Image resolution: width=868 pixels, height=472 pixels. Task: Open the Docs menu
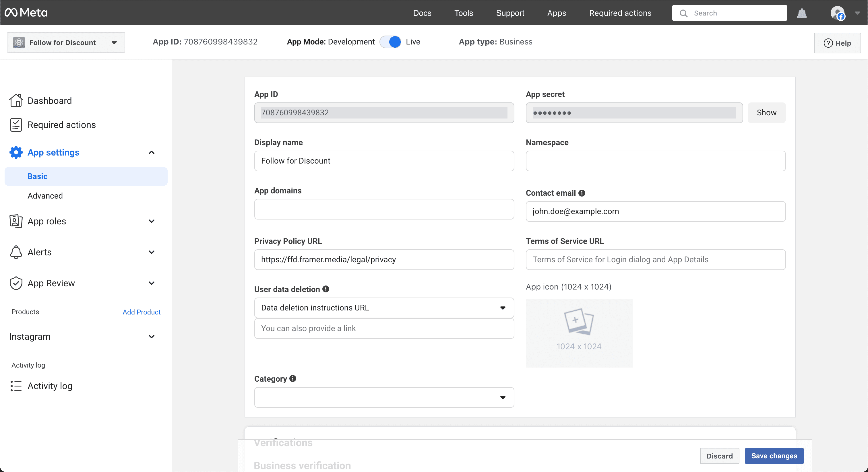click(x=422, y=13)
